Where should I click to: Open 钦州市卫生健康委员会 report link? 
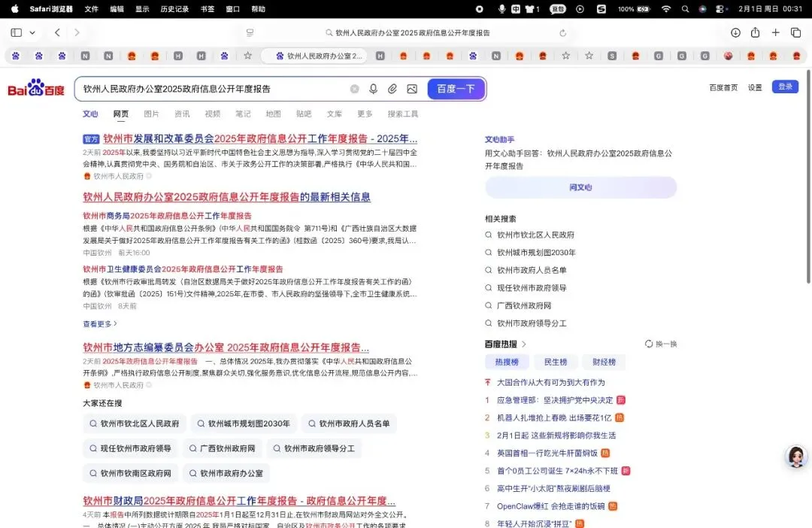[x=183, y=269]
